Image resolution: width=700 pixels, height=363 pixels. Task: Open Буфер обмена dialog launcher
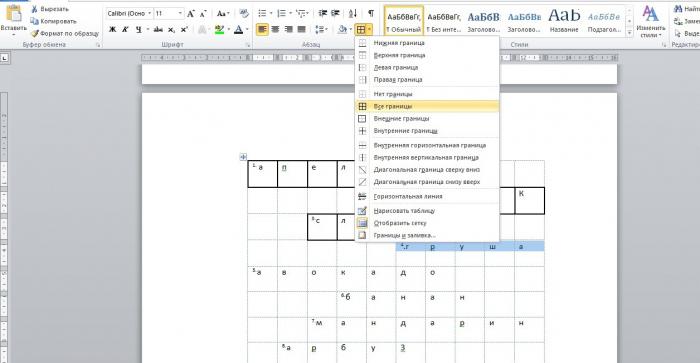pyautogui.click(x=98, y=45)
